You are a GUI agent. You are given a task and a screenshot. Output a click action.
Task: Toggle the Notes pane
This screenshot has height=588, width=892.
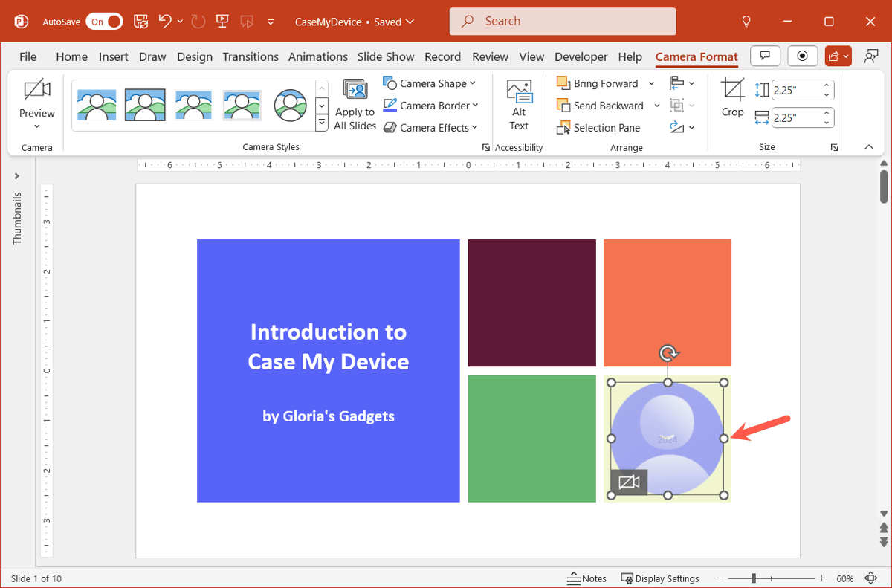pyautogui.click(x=586, y=578)
